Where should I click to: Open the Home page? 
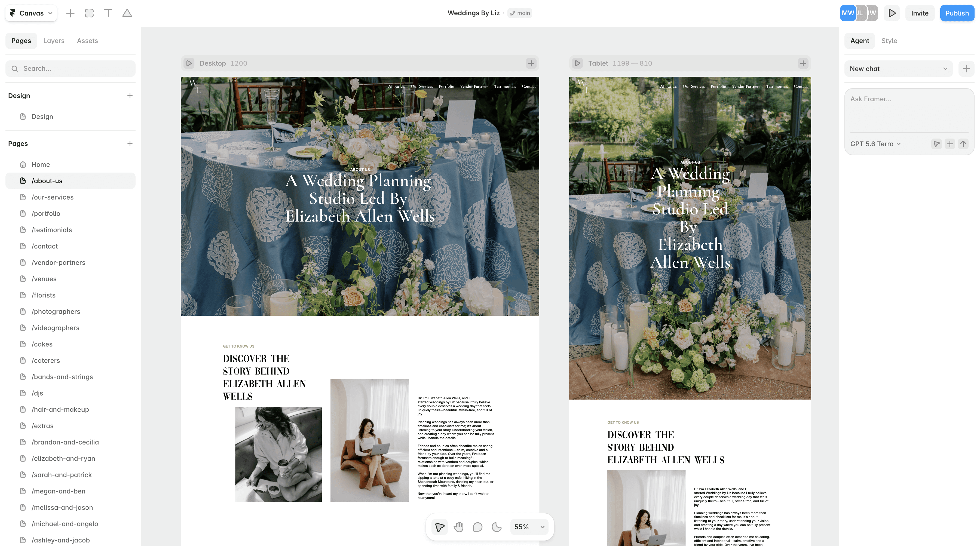pos(71,164)
